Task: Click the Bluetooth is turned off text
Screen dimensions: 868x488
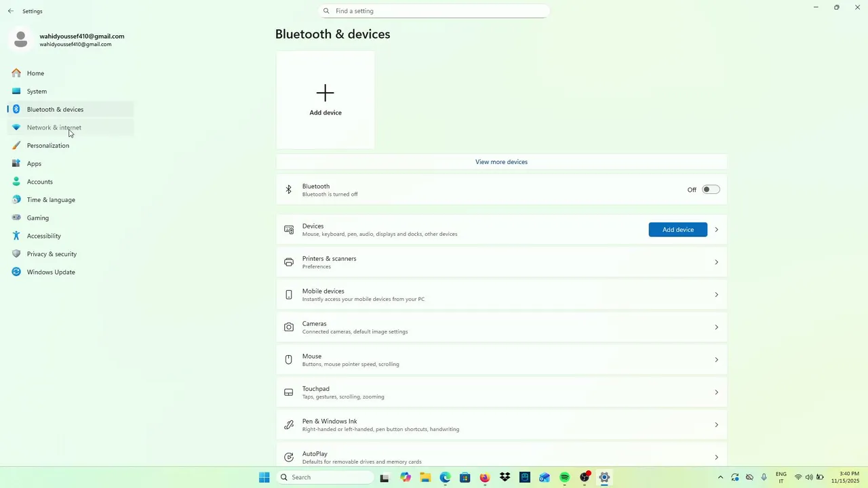Action: [330, 195]
